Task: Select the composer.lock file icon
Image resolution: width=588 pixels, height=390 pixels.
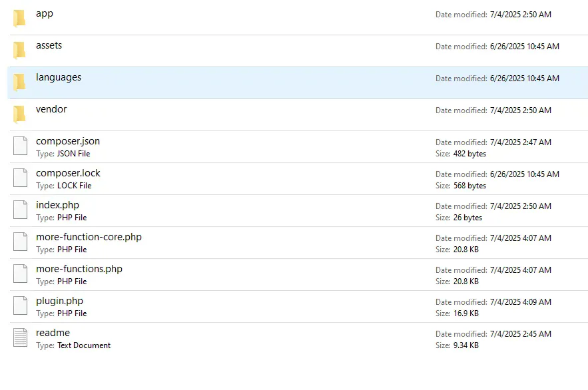Action: tap(21, 178)
